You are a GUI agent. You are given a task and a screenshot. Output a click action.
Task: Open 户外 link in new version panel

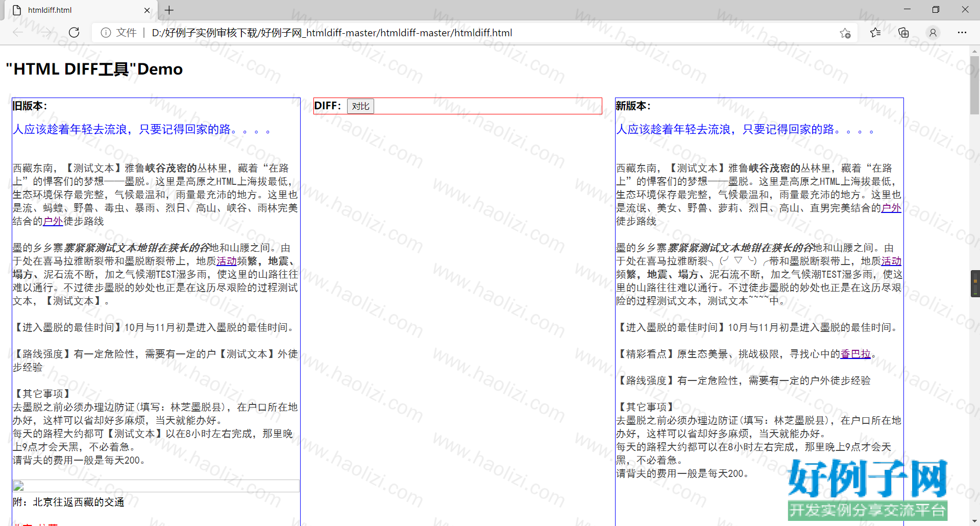click(891, 208)
